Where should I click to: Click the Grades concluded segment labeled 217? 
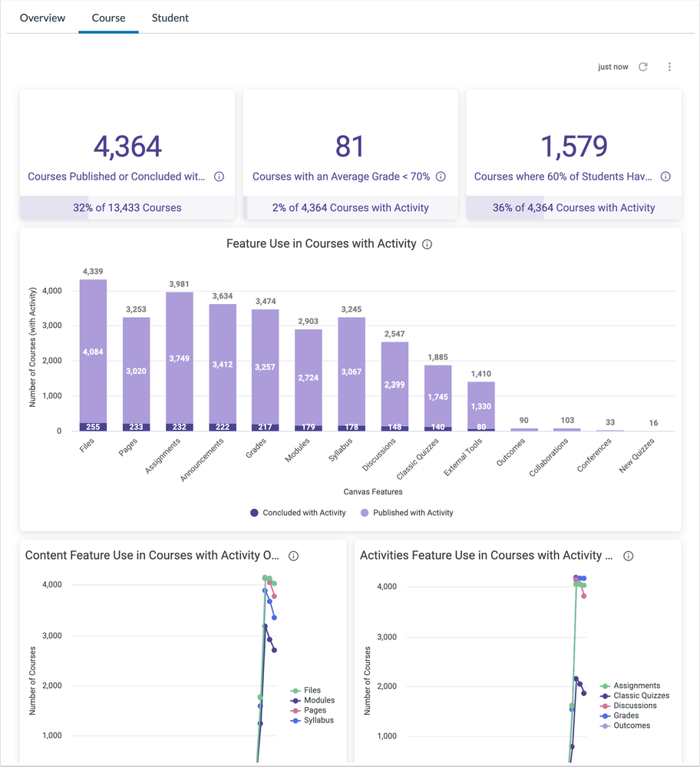[x=265, y=428]
